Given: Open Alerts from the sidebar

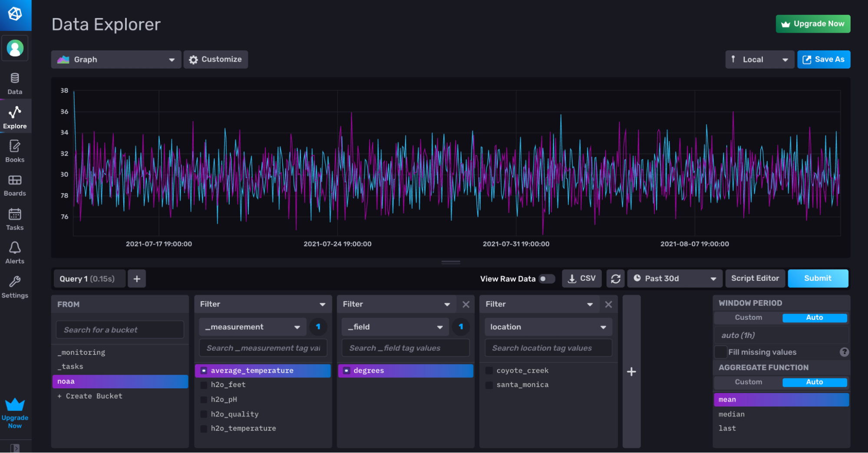Looking at the screenshot, I should (15, 253).
